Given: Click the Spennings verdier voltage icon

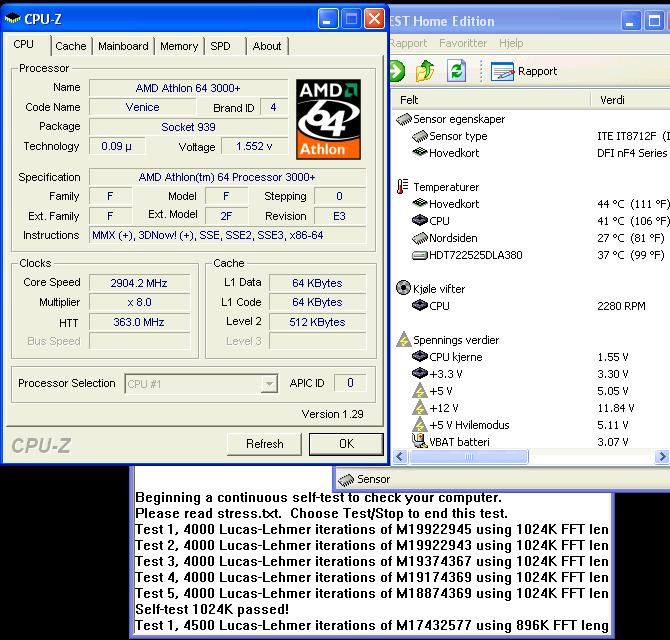Looking at the screenshot, I should point(404,339).
